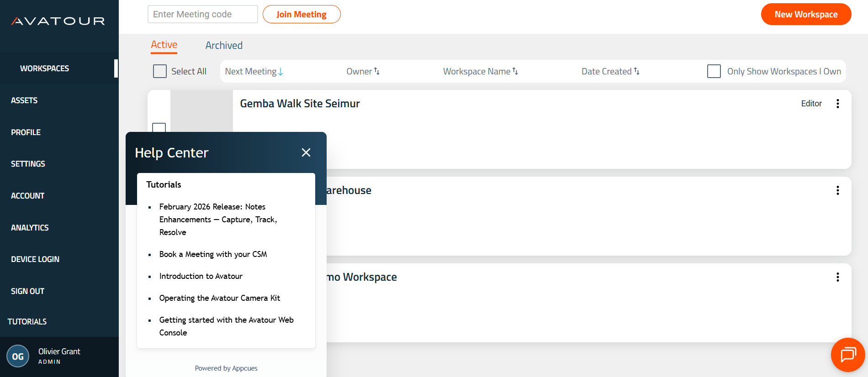The height and width of the screenshot is (377, 868).
Task: Click the Join Meeting button
Action: coord(302,14)
